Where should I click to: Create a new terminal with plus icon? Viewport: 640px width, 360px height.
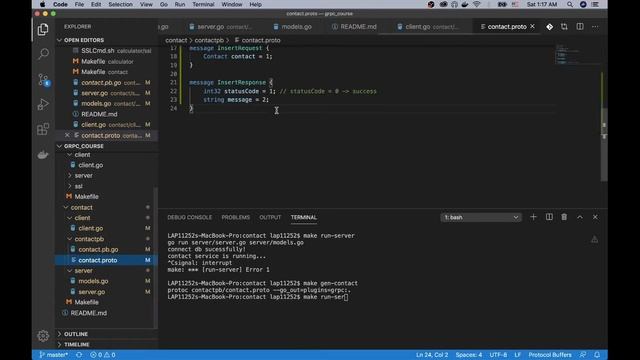point(533,217)
